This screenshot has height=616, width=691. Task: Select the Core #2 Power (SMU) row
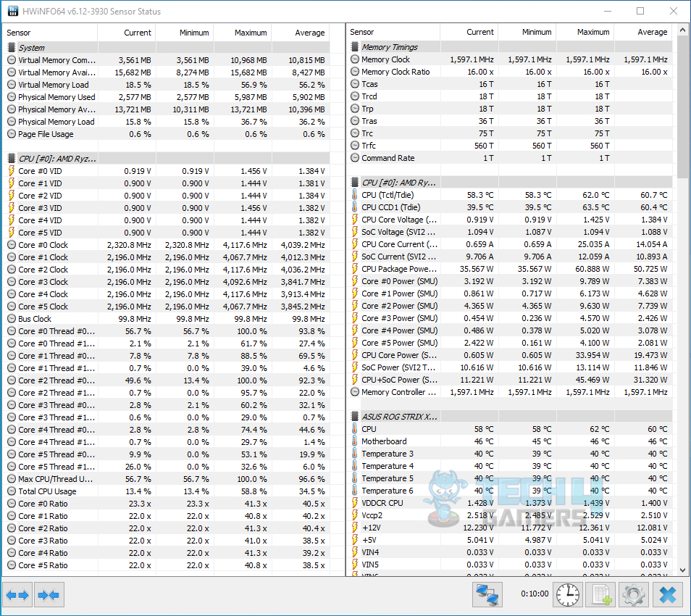pyautogui.click(x=510, y=306)
